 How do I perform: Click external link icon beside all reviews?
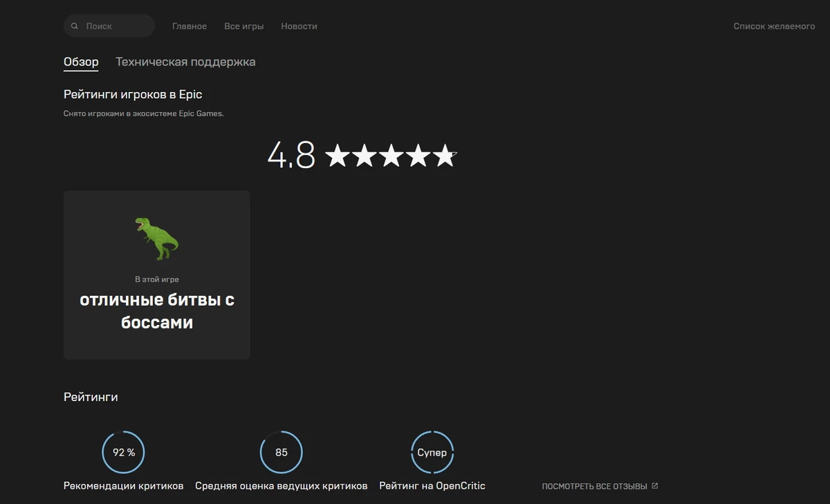click(x=655, y=486)
